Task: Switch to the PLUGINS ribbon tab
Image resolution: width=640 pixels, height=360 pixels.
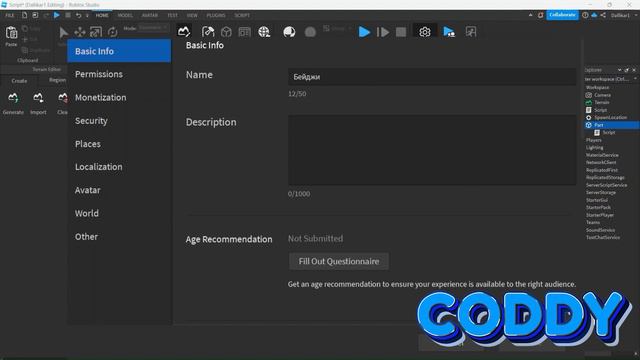Action: pos(216,15)
